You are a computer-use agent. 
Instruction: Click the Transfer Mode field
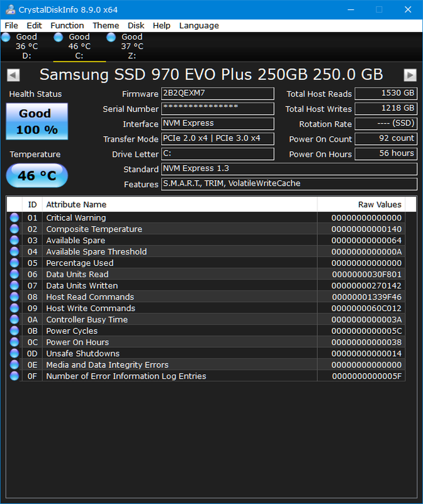coord(217,139)
